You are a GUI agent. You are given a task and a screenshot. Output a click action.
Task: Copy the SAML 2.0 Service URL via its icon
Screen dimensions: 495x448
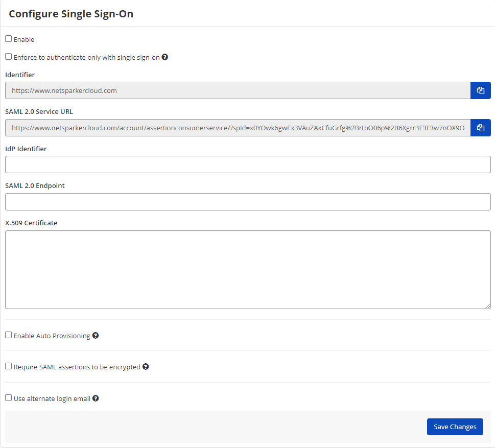point(480,127)
